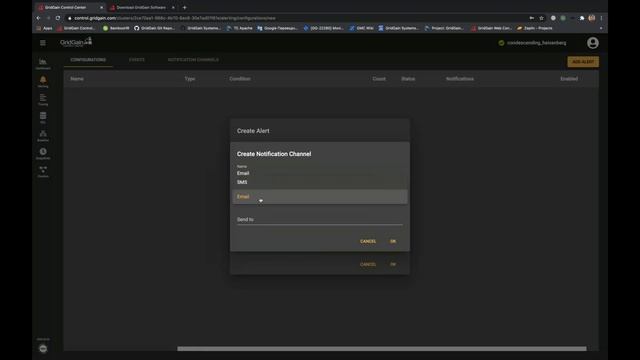Open the Chrome profile avatar
Screen dimensions: 640x360
592,18
